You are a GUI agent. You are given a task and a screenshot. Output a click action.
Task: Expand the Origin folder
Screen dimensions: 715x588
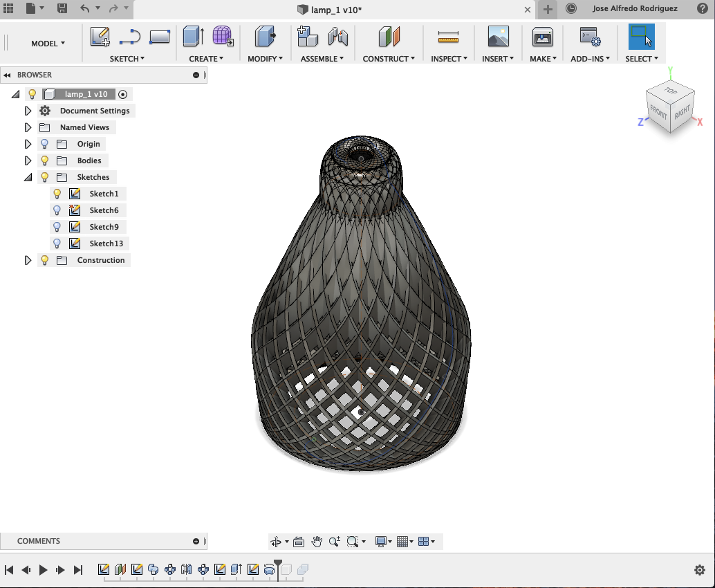pyautogui.click(x=28, y=144)
